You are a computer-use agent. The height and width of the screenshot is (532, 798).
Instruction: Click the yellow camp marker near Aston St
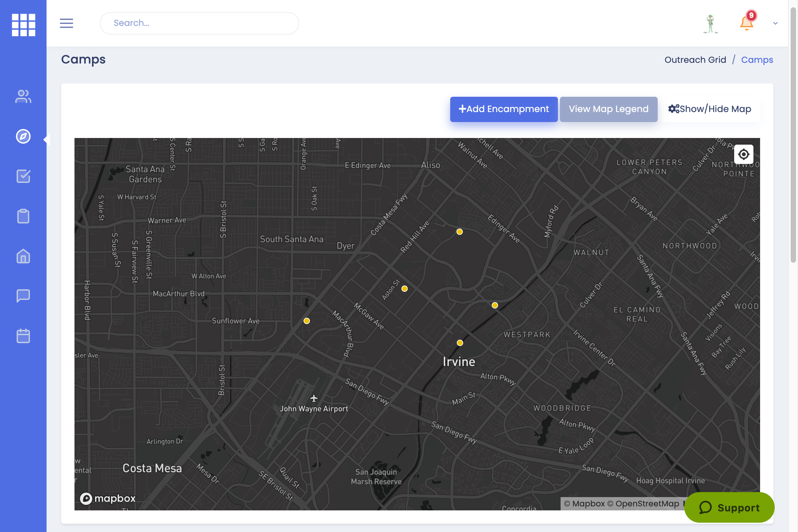pos(404,289)
